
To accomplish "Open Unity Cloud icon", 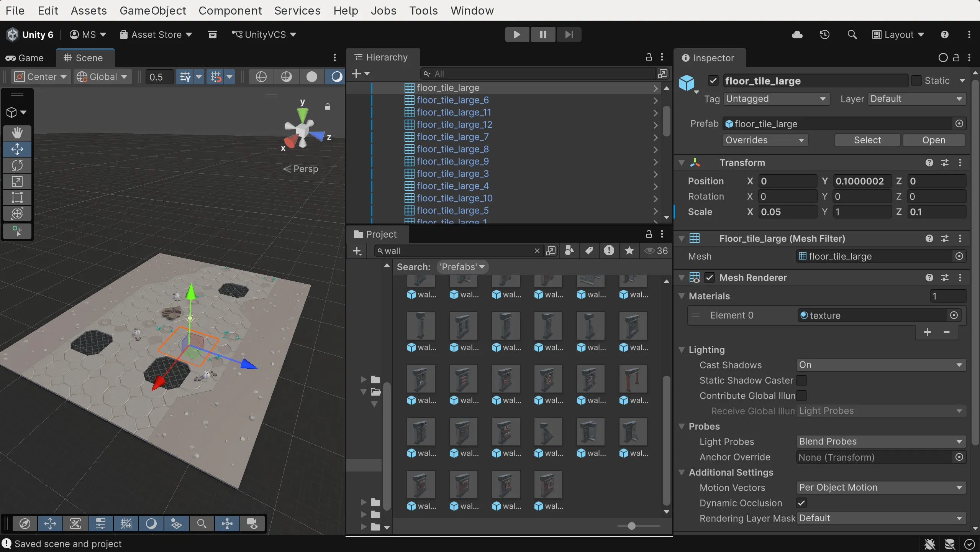I will [797, 34].
